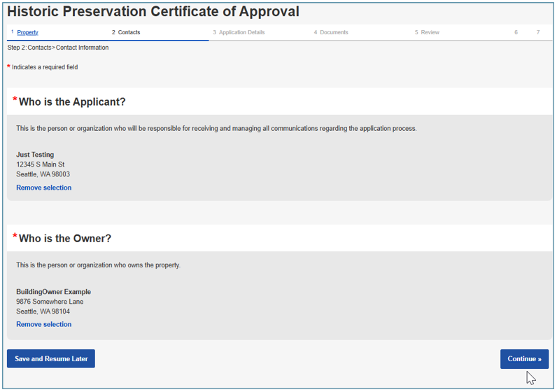557x392 pixels.
Task: Click the 'Who is the Owner?' heading
Action: (65, 239)
